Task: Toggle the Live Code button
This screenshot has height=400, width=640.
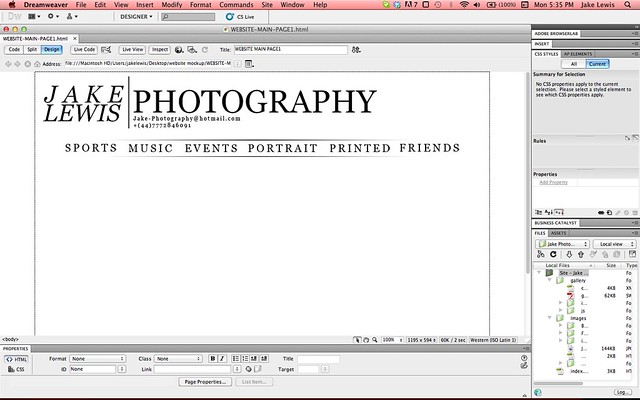Action: click(x=84, y=48)
